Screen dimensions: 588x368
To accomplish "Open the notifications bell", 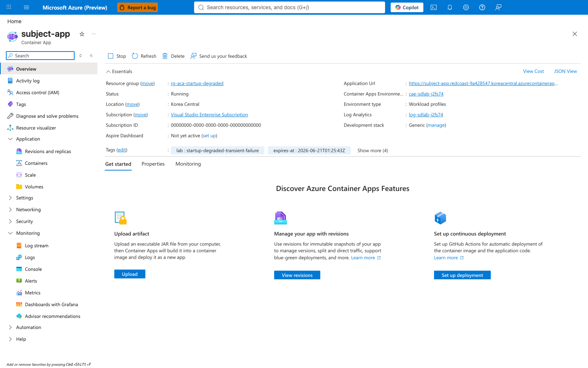I will (450, 7).
